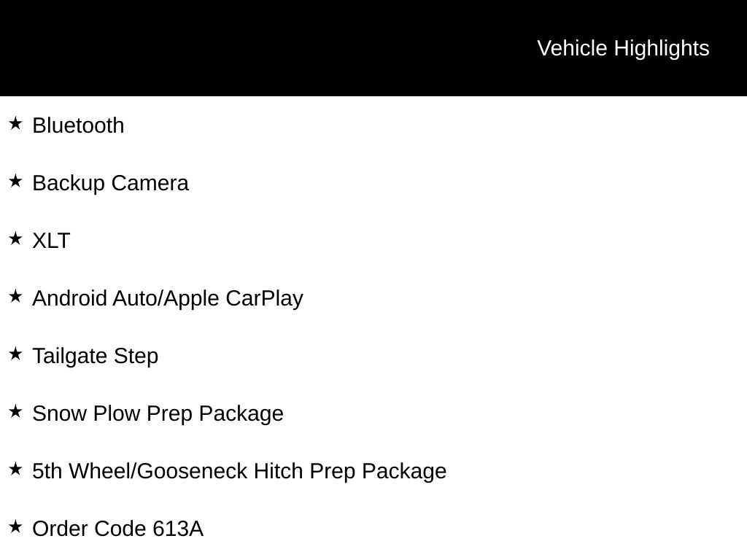Click the Vehicle Highlights header title
747x560 pixels.
(623, 48)
